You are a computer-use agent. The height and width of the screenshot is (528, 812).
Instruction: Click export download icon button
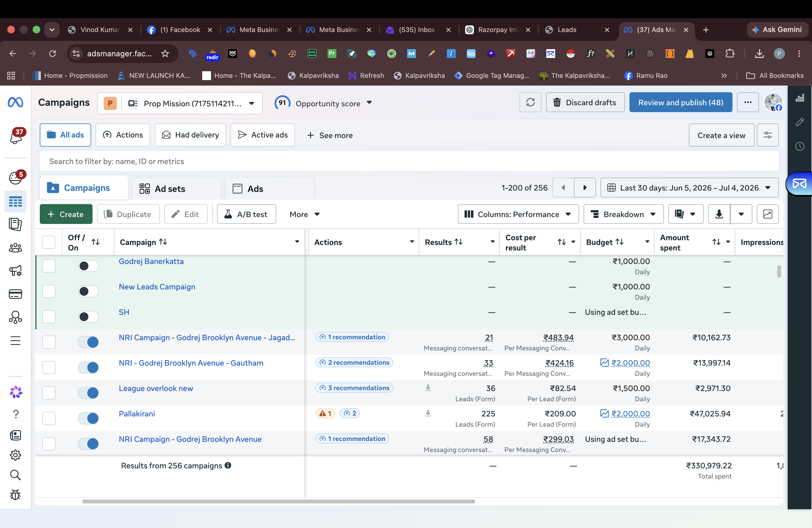coord(719,214)
